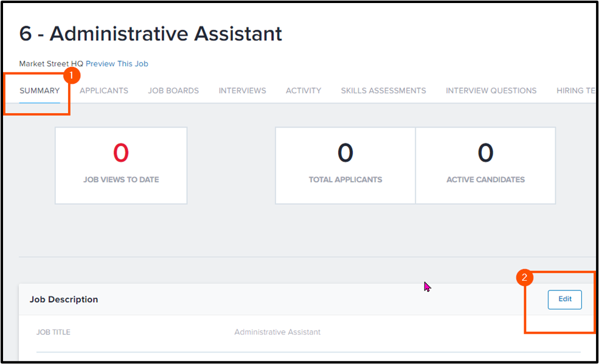Click the Job Title field label
The height and width of the screenshot is (364, 599).
(54, 332)
